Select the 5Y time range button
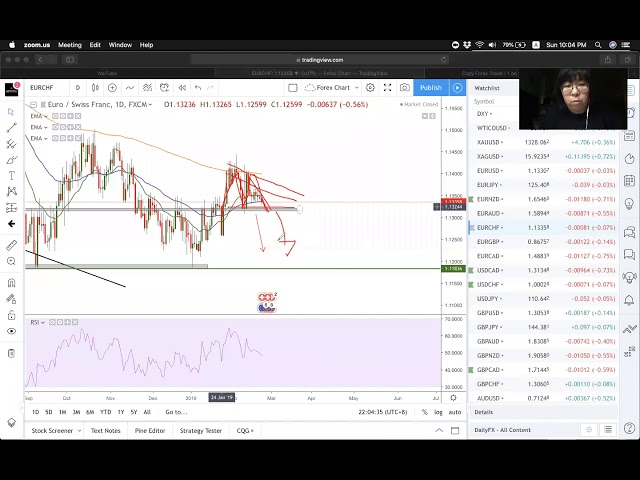 point(134,412)
